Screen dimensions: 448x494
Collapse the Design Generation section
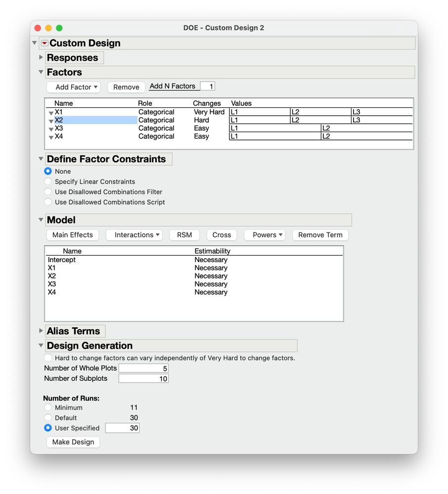(x=41, y=346)
